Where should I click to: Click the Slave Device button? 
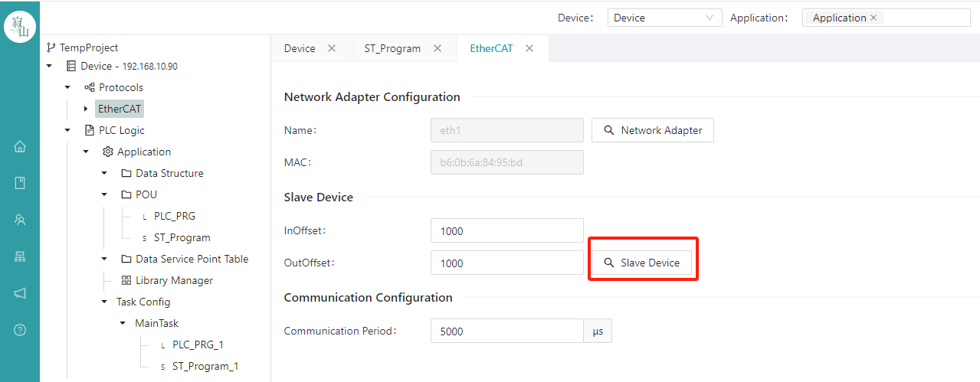[x=641, y=263]
